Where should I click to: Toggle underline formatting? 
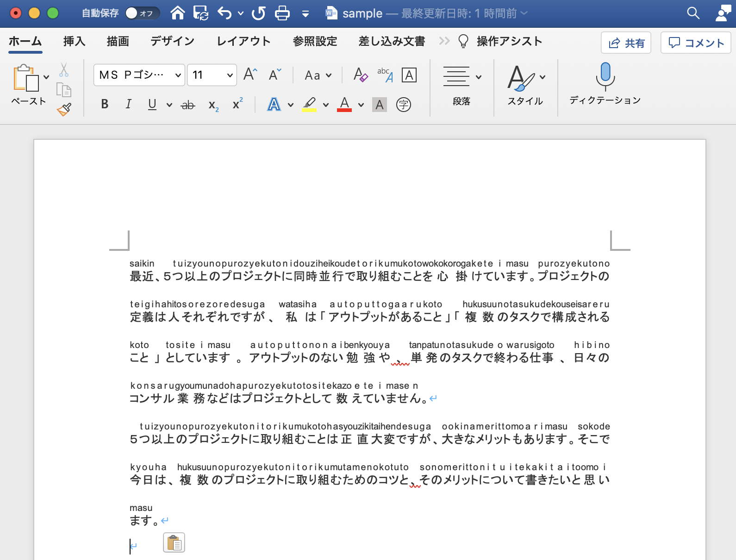pos(152,104)
